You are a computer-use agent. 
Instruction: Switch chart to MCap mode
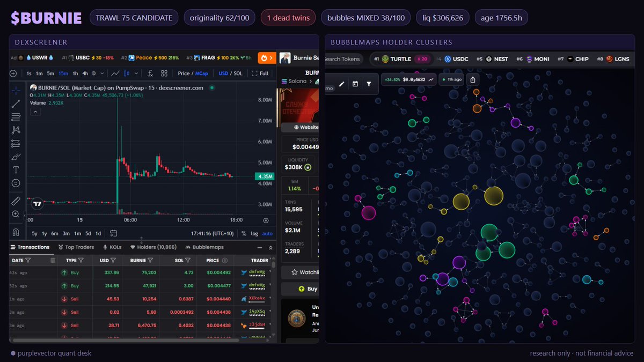201,73
